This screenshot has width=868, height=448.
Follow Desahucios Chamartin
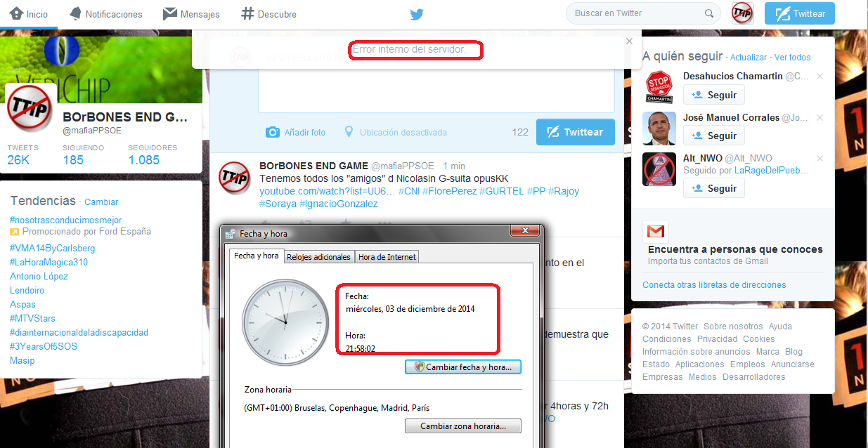(x=714, y=95)
